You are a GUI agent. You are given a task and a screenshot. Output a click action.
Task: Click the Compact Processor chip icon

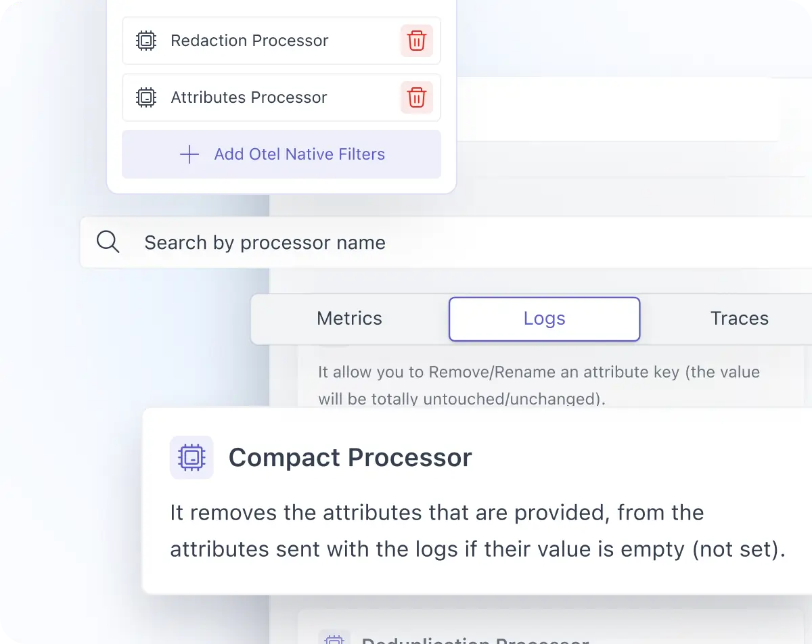[191, 457]
